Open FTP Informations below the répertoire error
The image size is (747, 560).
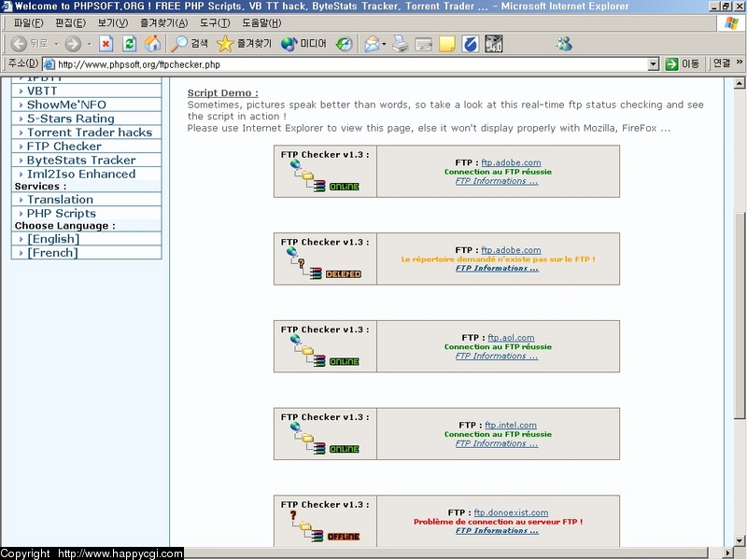pyautogui.click(x=497, y=269)
